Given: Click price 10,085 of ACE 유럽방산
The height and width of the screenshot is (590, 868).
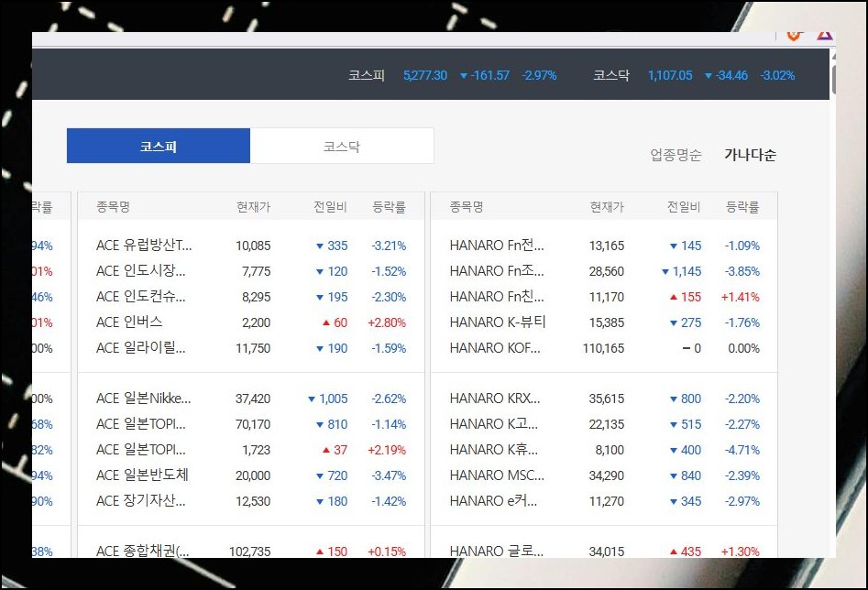Looking at the screenshot, I should click(x=253, y=246).
